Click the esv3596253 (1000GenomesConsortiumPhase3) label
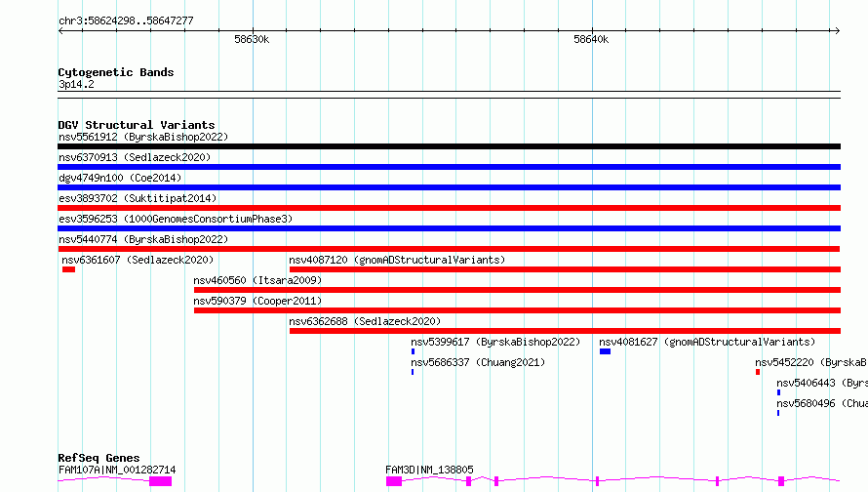The height and width of the screenshot is (492, 868). point(176,219)
